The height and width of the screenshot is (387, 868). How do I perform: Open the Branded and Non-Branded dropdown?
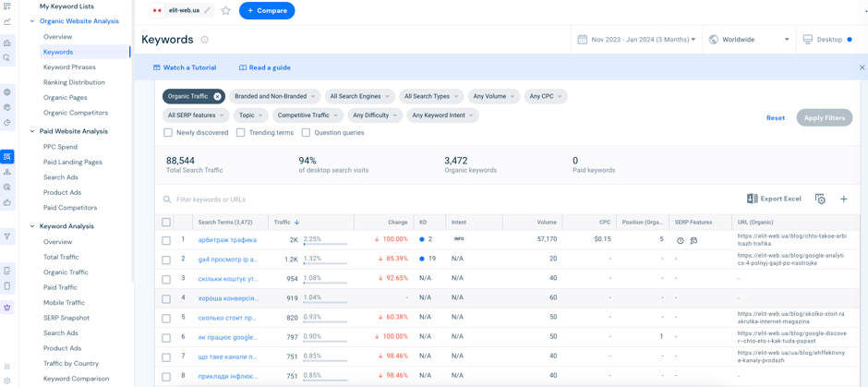(275, 96)
